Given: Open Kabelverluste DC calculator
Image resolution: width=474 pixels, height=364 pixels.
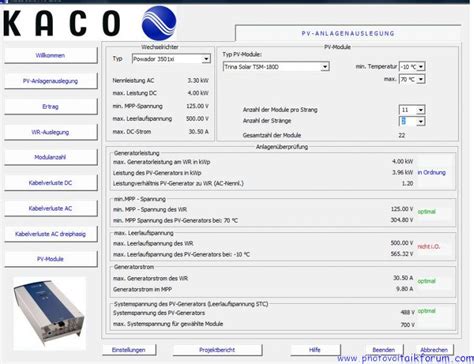Looking at the screenshot, I should [51, 183].
